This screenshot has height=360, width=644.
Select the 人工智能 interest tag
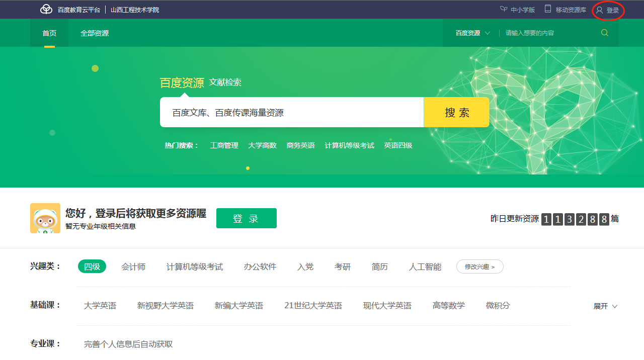click(x=425, y=267)
